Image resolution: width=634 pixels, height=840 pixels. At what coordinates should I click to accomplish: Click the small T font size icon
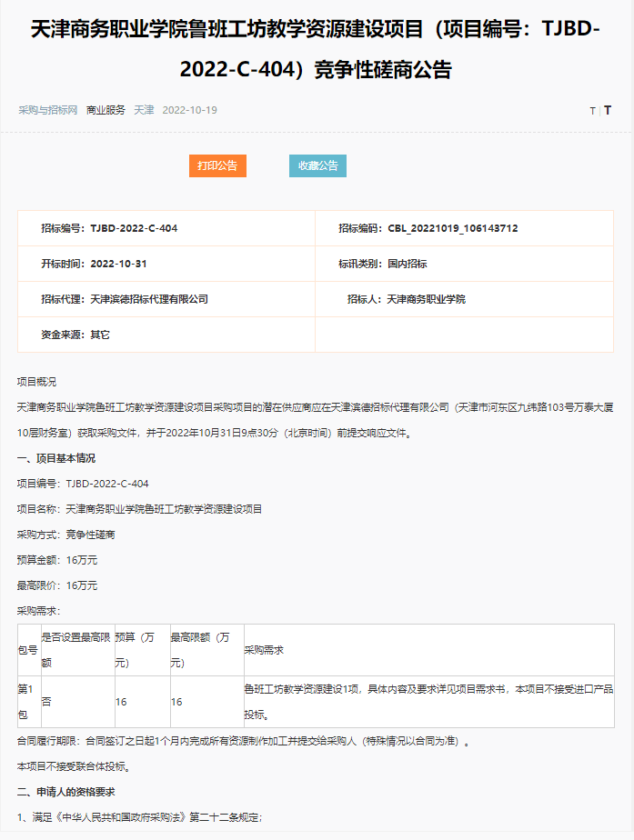[x=592, y=111]
